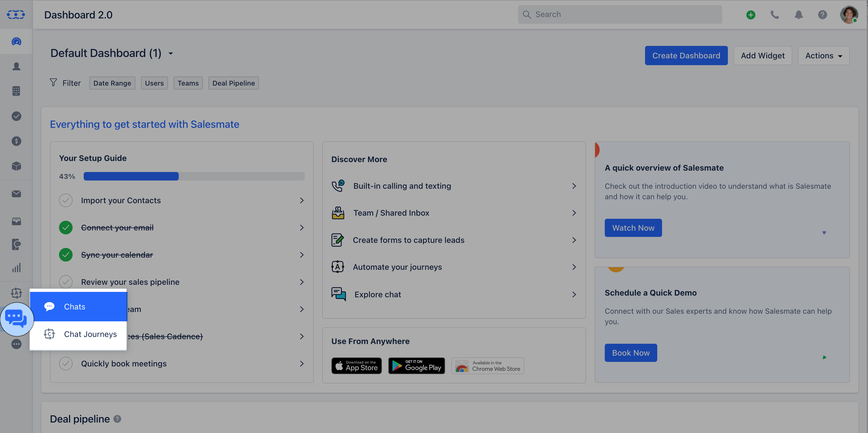Open the More ellipsis sidebar icon
The height and width of the screenshot is (433, 868).
click(16, 344)
